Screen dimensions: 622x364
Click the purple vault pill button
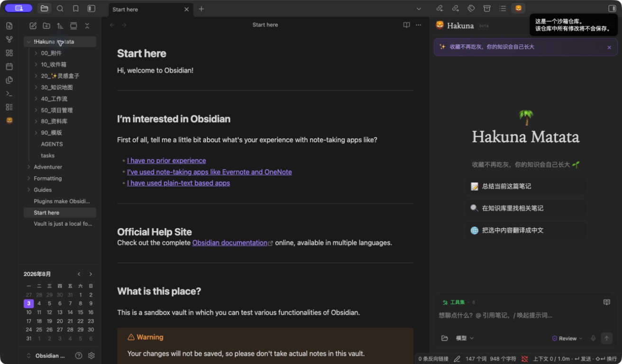point(18,8)
